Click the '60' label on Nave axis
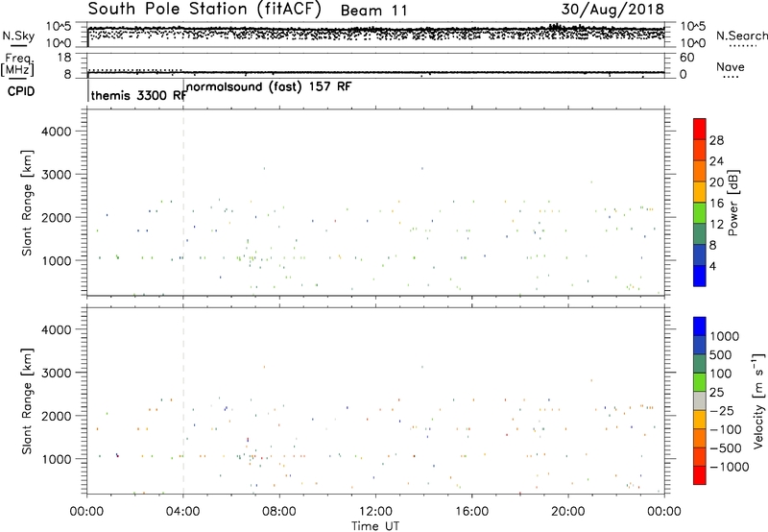Viewport: 768px width, 532px height. pos(686,58)
